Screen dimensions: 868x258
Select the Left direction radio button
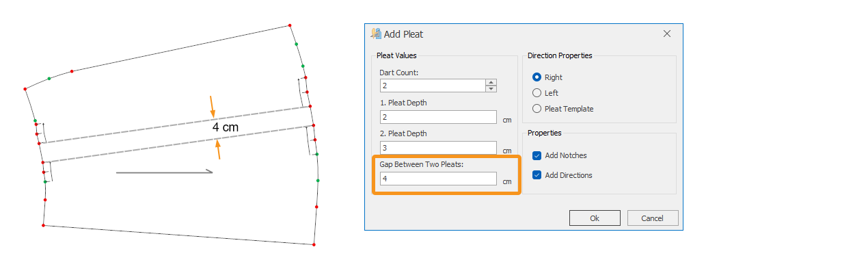[x=537, y=93]
